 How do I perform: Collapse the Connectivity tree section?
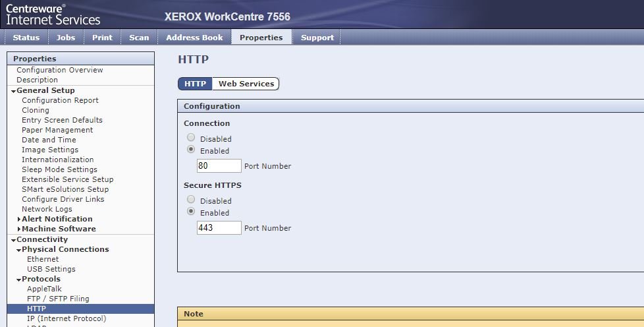(x=13, y=240)
